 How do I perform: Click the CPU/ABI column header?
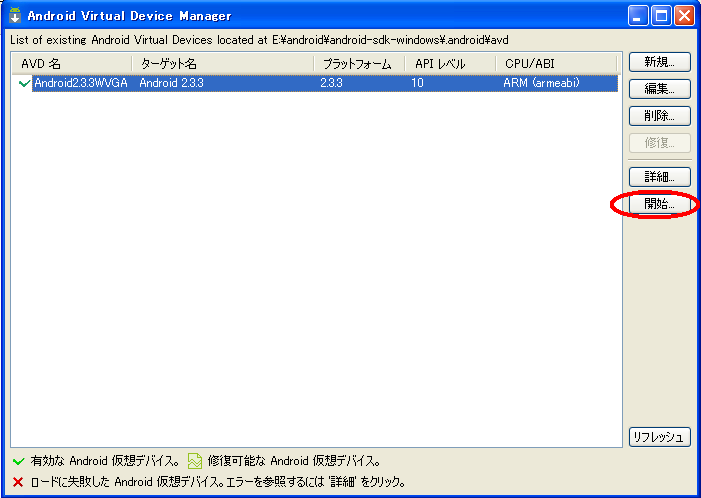[556, 64]
